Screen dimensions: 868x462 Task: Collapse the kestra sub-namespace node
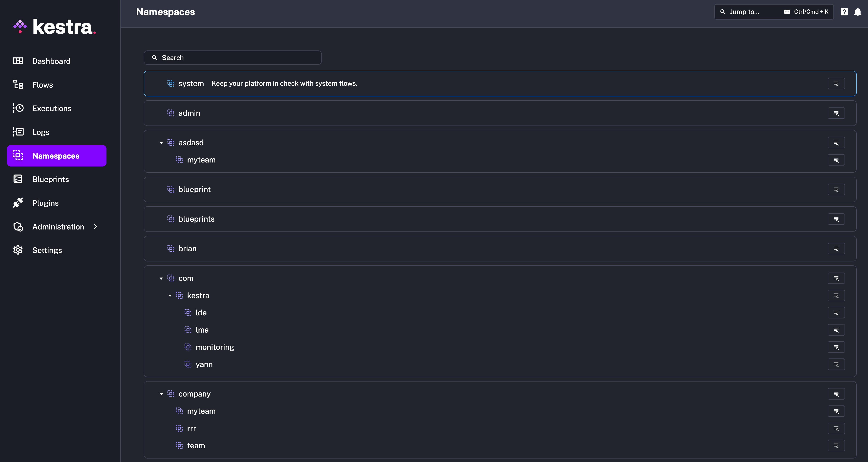pos(170,296)
